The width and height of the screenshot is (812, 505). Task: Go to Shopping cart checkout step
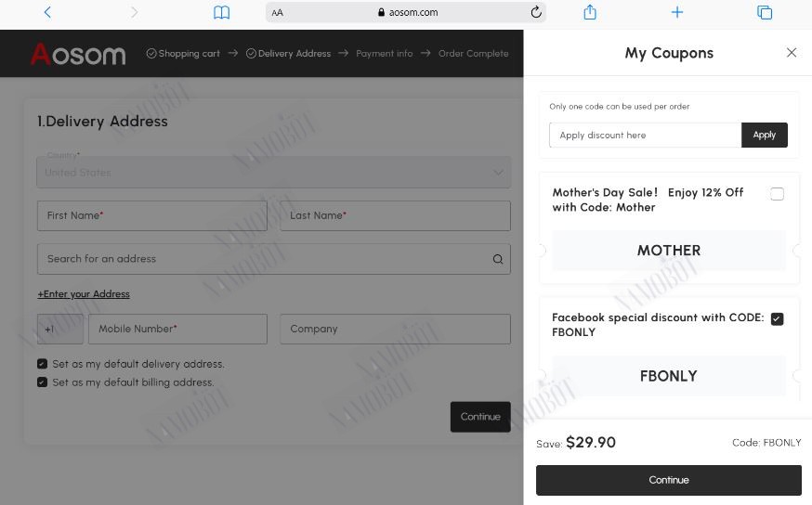pos(183,53)
